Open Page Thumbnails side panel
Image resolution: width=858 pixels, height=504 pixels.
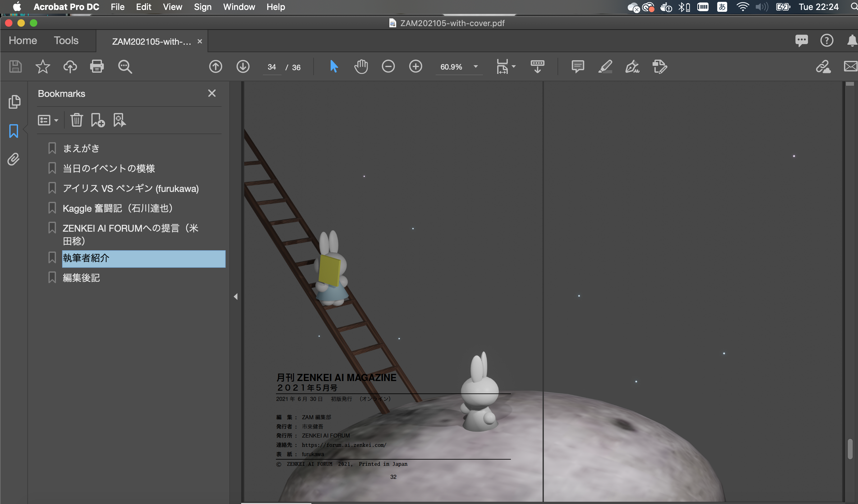coord(14,102)
